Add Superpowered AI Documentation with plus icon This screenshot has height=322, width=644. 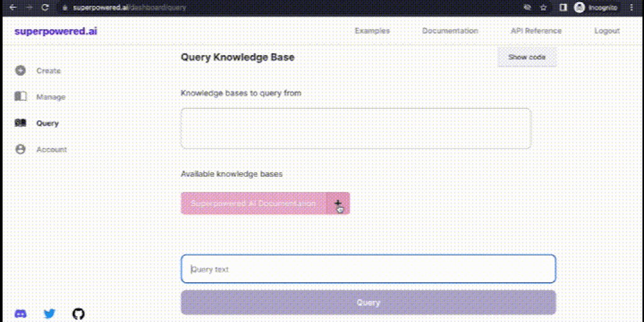click(x=338, y=203)
